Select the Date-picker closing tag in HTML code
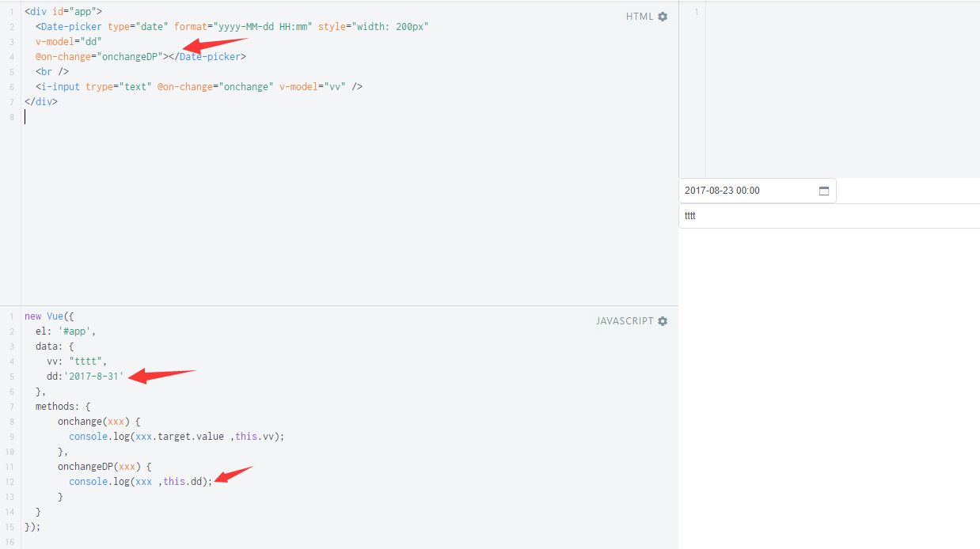Screen dimensions: 980x549 pos(210,56)
